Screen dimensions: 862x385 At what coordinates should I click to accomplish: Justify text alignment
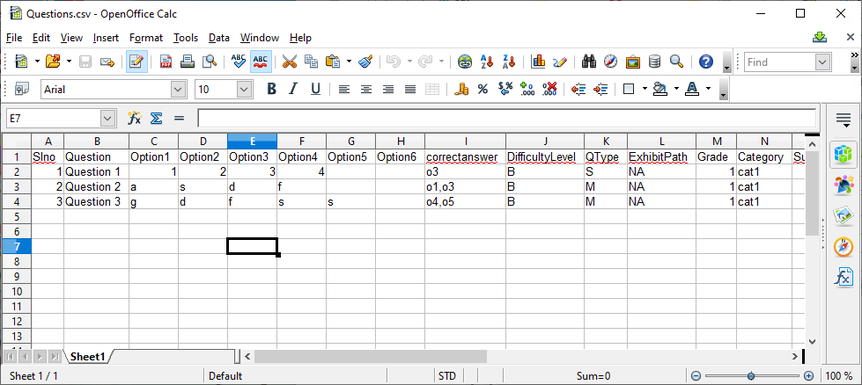pyautogui.click(x=410, y=89)
